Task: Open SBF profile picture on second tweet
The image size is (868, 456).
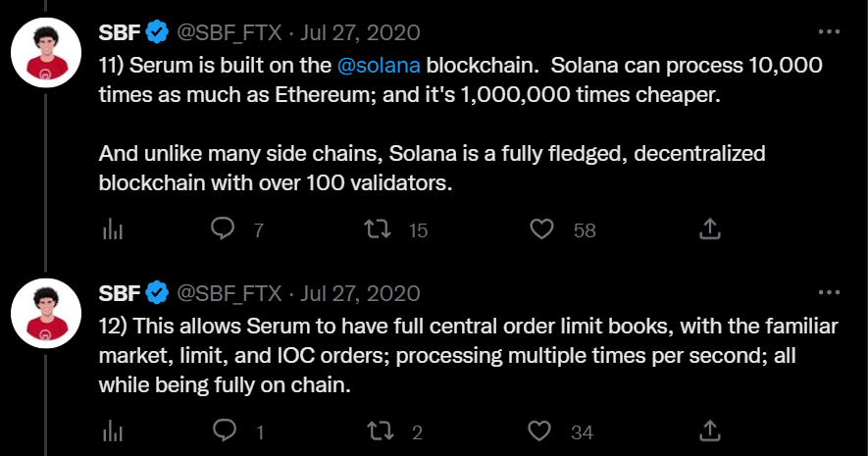Action: [x=46, y=313]
